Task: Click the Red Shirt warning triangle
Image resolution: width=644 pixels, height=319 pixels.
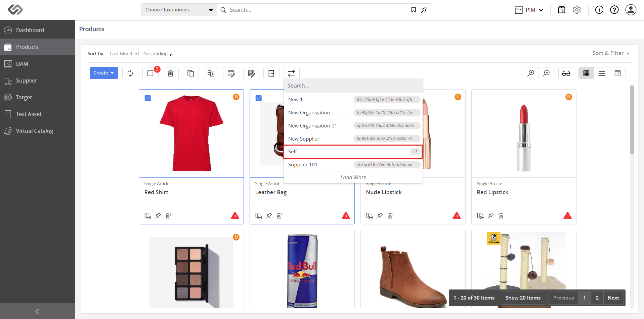Action: click(x=235, y=215)
